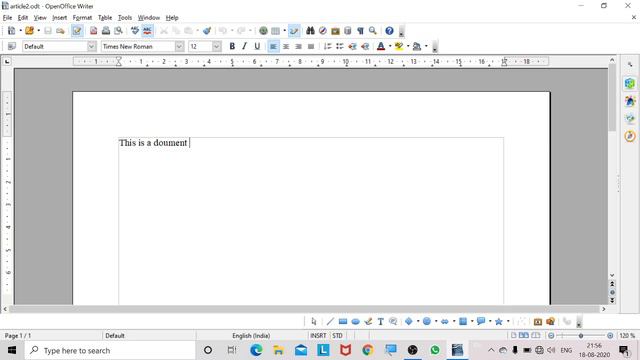Open the Navigator compass icon in toolbar

pos(323,31)
